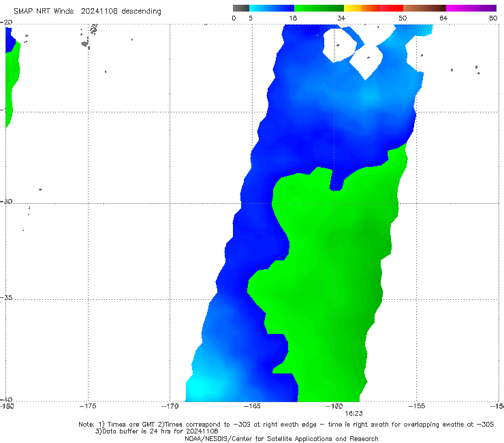Click the colorbar label '64'
Image resolution: width=504 pixels, height=443 pixels.
(443, 18)
